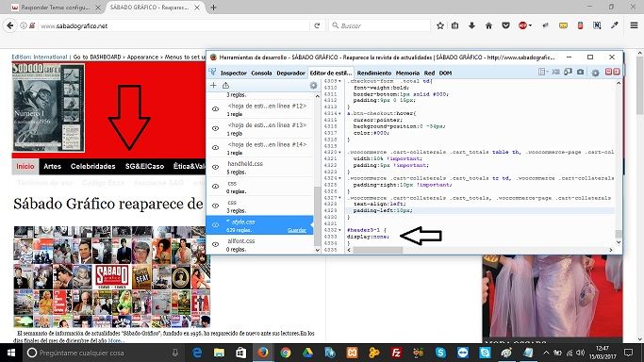644x362 pixels.
Task: Click the code editor horizontal scrollbar
Action: pos(378,250)
